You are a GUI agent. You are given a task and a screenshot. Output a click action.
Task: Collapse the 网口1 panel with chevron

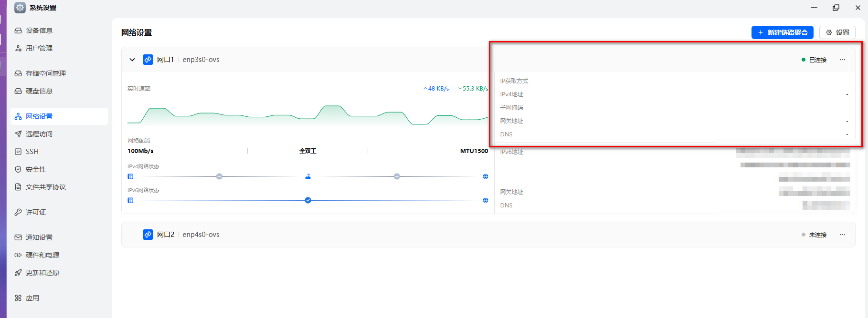[132, 60]
